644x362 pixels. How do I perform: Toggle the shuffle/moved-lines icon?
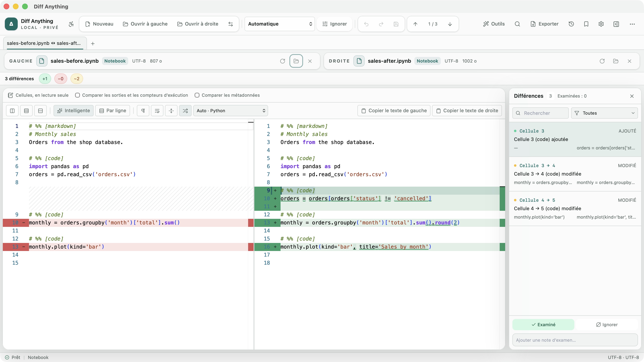[x=185, y=111]
